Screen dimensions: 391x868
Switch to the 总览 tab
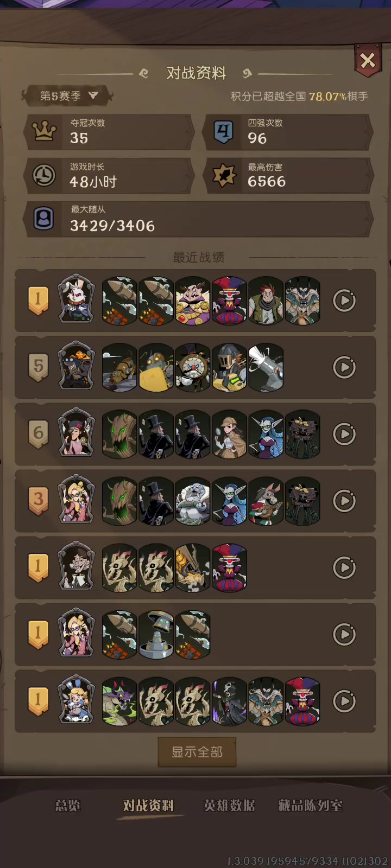68,806
